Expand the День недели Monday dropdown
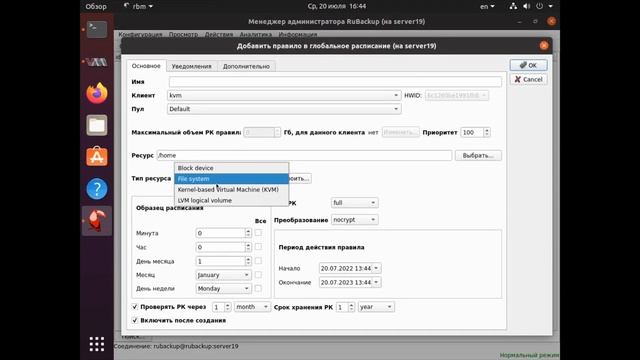 point(223,289)
